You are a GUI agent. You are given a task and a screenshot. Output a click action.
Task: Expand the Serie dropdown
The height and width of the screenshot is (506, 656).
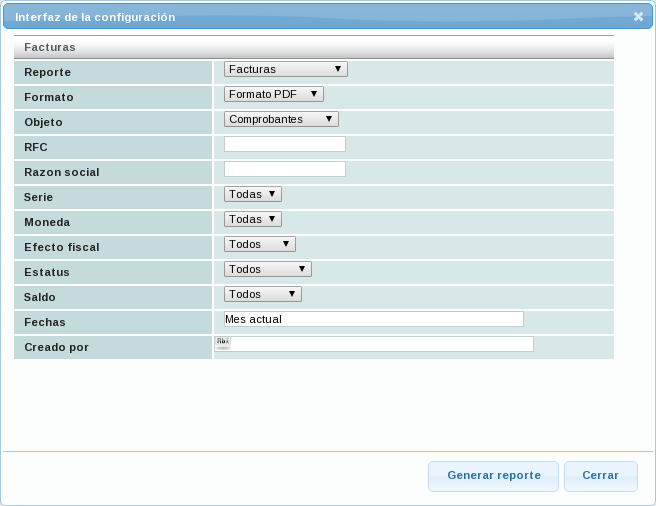point(252,194)
